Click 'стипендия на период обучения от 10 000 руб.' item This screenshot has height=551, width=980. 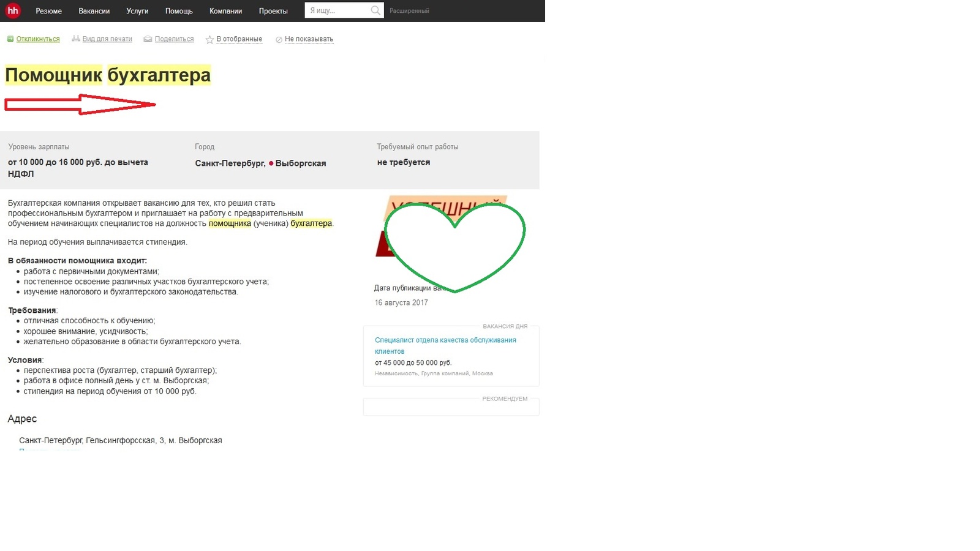pos(110,391)
